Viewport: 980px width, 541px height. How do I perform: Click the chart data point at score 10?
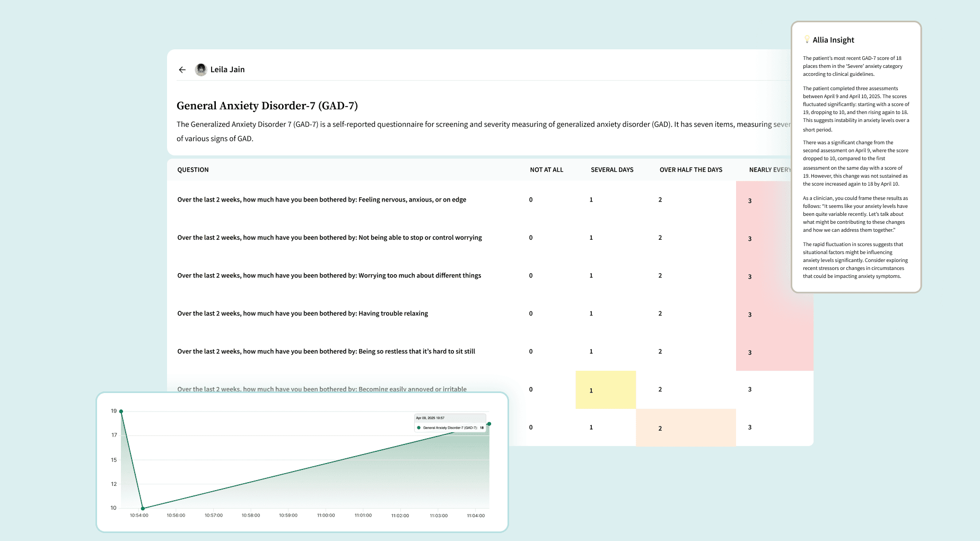tap(143, 508)
